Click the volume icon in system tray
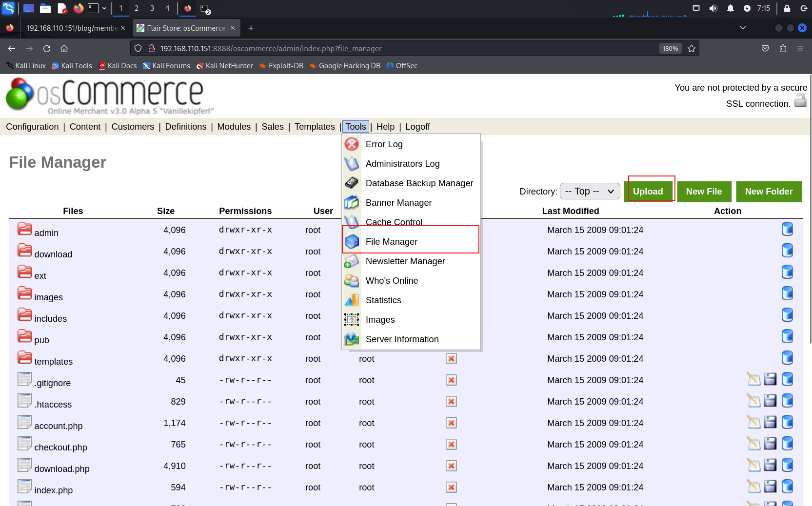 pyautogui.click(x=713, y=8)
